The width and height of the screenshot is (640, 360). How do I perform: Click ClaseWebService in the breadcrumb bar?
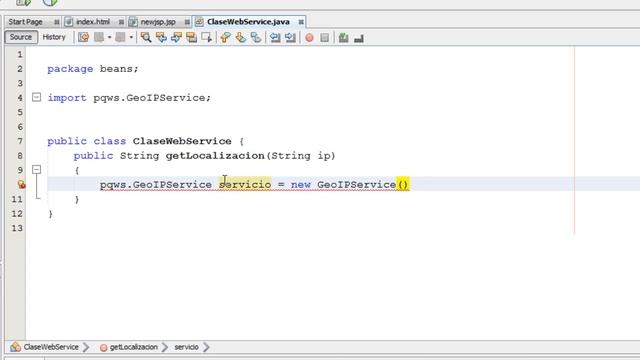(x=51, y=347)
